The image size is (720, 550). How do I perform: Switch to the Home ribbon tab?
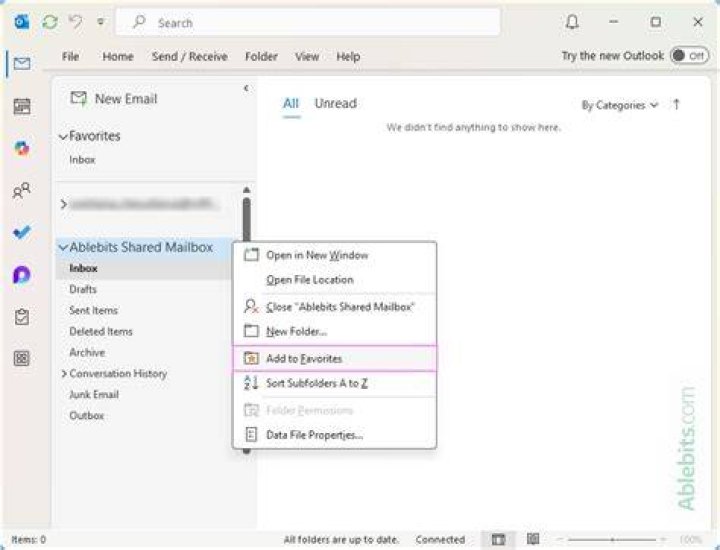click(118, 56)
